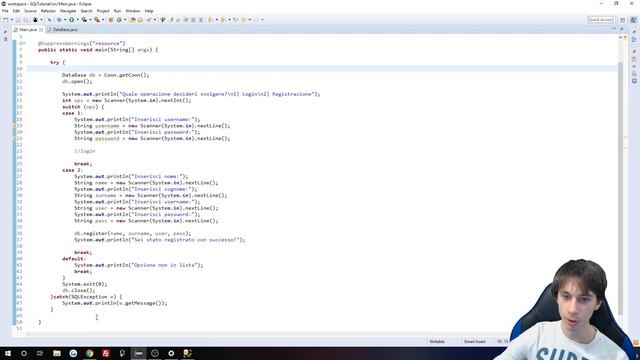Open the Window menu

pyautogui.click(x=133, y=11)
